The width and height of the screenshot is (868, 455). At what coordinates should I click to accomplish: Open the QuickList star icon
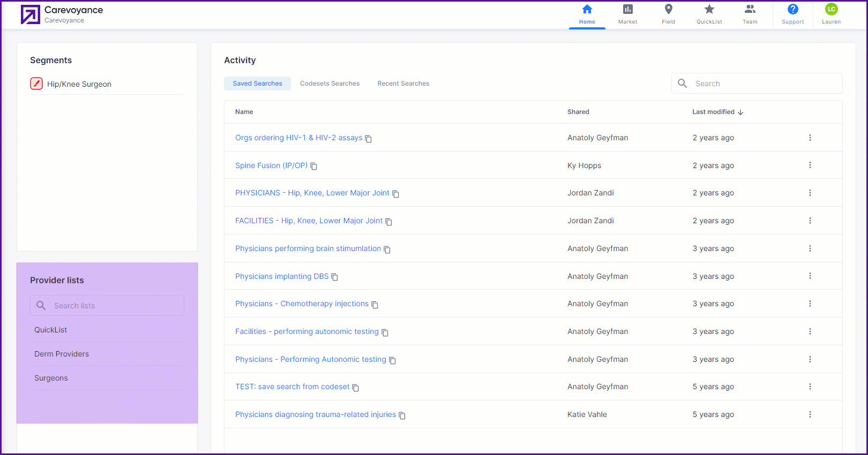(709, 9)
